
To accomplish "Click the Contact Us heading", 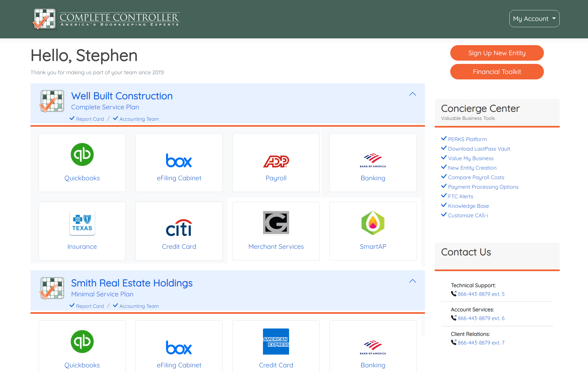I will (466, 252).
